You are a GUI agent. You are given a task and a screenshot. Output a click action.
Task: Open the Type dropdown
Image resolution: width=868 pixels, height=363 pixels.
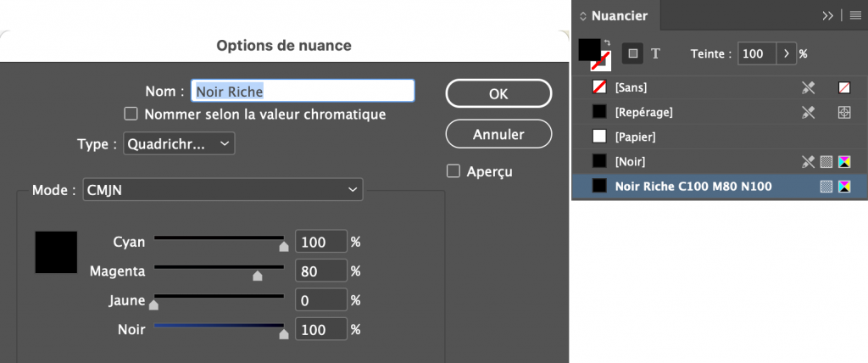(x=179, y=144)
